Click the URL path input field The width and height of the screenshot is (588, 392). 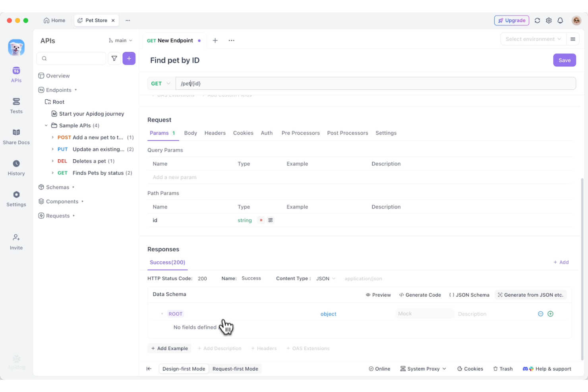[376, 83]
